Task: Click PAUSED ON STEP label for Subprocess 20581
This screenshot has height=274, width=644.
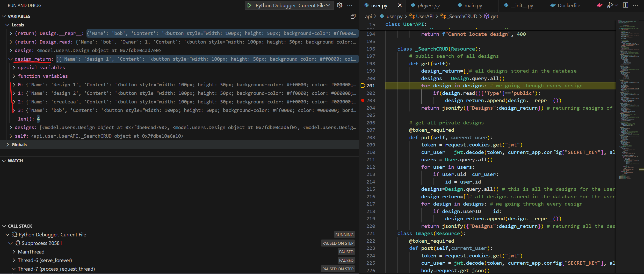Action: [338, 243]
